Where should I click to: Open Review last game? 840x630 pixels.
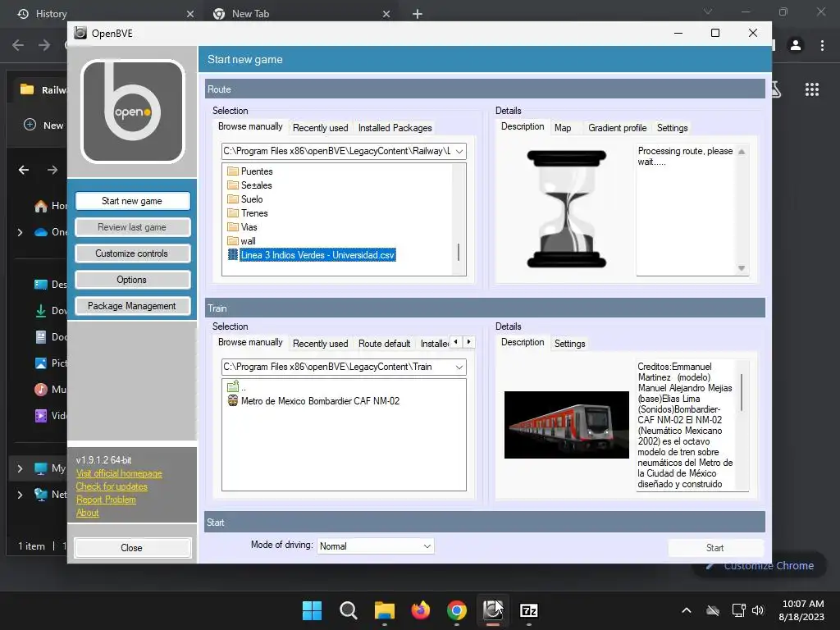point(132,227)
